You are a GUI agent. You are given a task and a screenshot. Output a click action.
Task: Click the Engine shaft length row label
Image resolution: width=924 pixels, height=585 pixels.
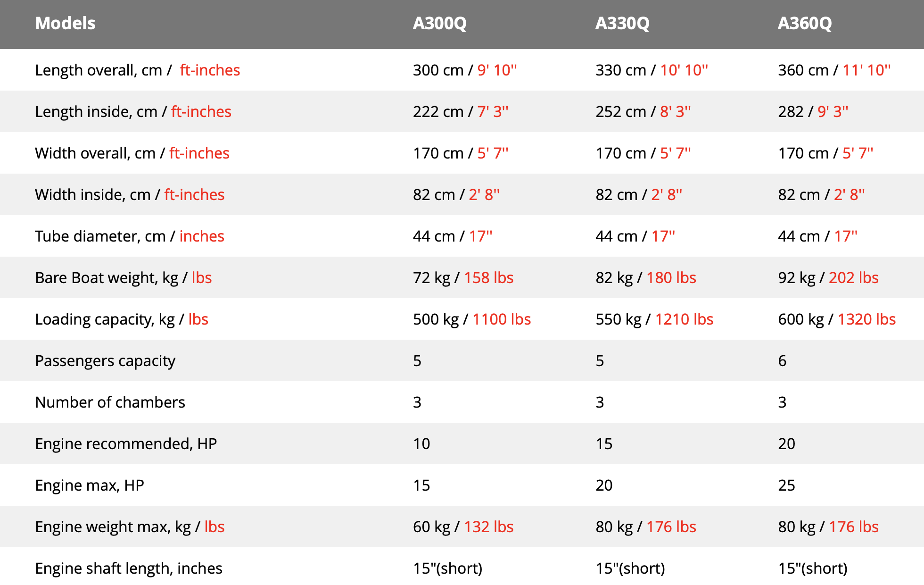point(129,568)
